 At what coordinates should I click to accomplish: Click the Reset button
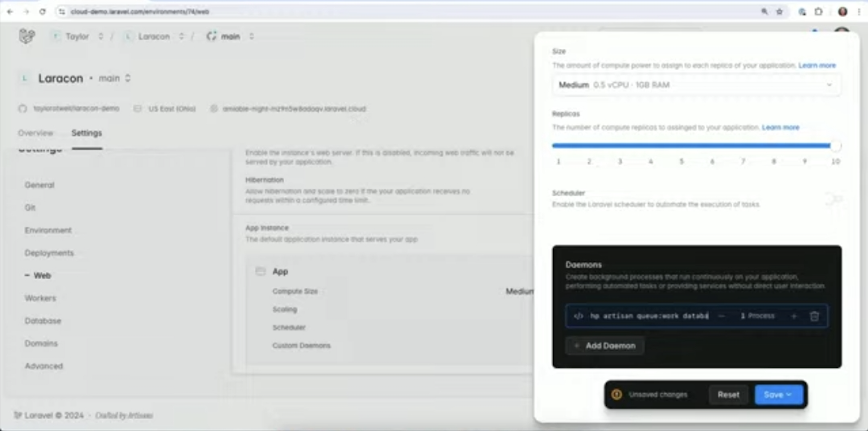pos(728,395)
